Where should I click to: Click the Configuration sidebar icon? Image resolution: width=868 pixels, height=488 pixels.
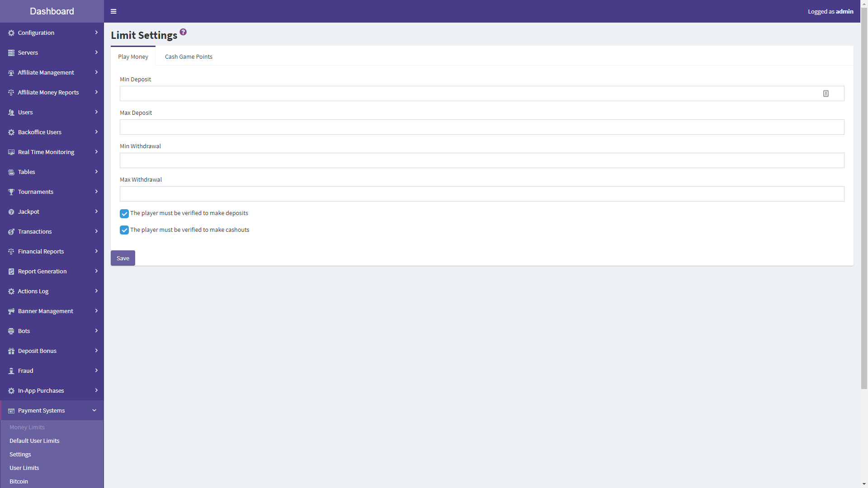11,33
